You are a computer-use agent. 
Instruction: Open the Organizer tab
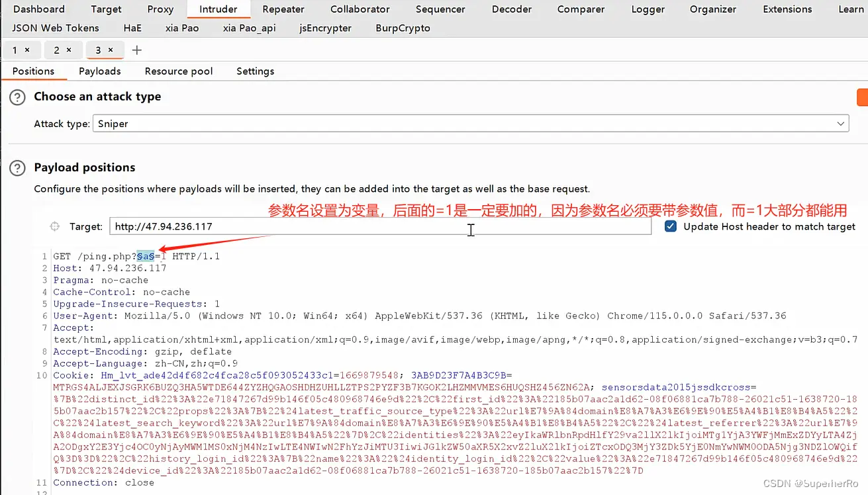(x=713, y=9)
